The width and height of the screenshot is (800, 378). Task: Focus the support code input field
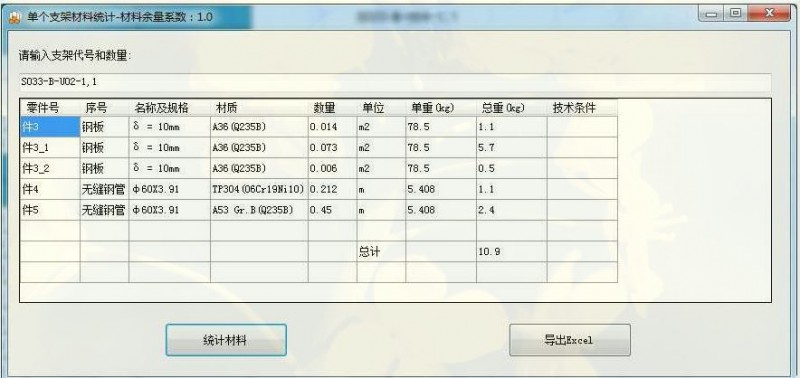click(x=395, y=82)
